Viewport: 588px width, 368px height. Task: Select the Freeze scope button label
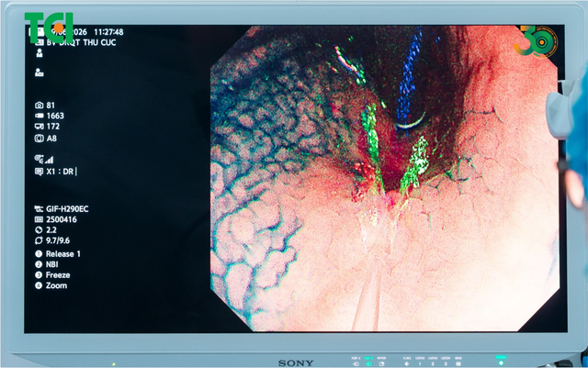[x=58, y=274]
